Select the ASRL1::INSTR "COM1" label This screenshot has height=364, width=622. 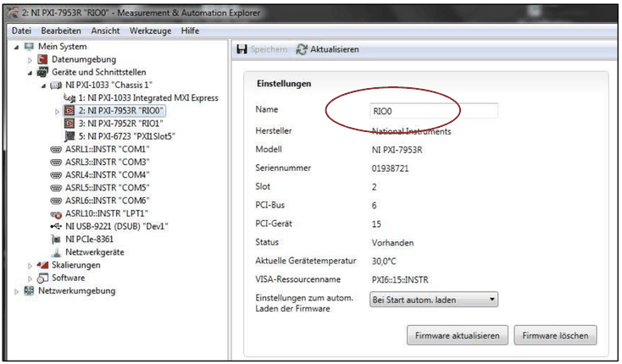click(108, 149)
